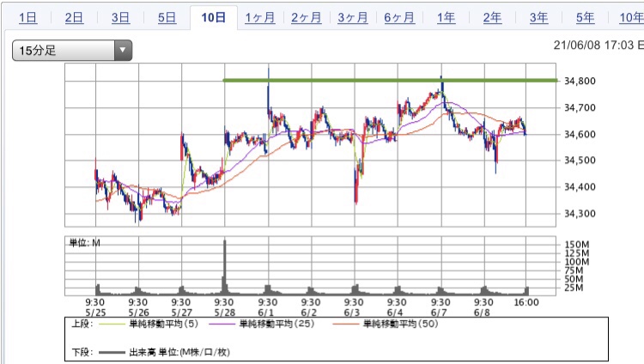Click the 単純移動平均(50) legend entry

[x=400, y=324]
